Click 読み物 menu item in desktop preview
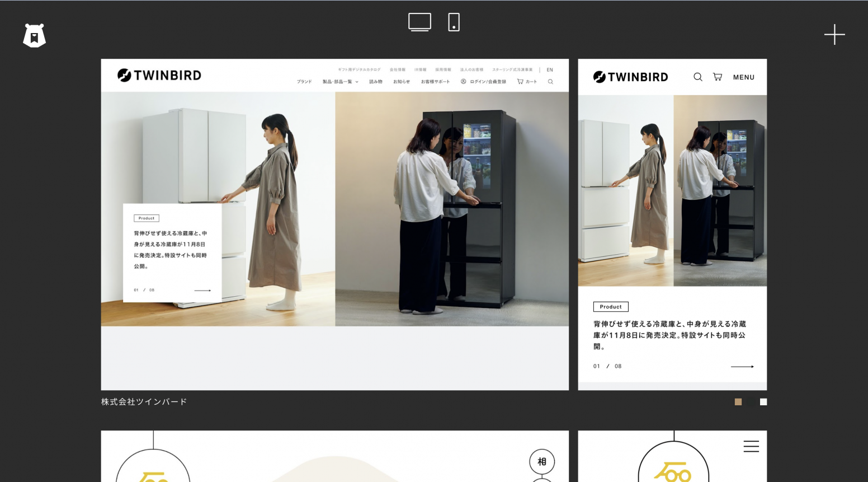 pos(376,82)
